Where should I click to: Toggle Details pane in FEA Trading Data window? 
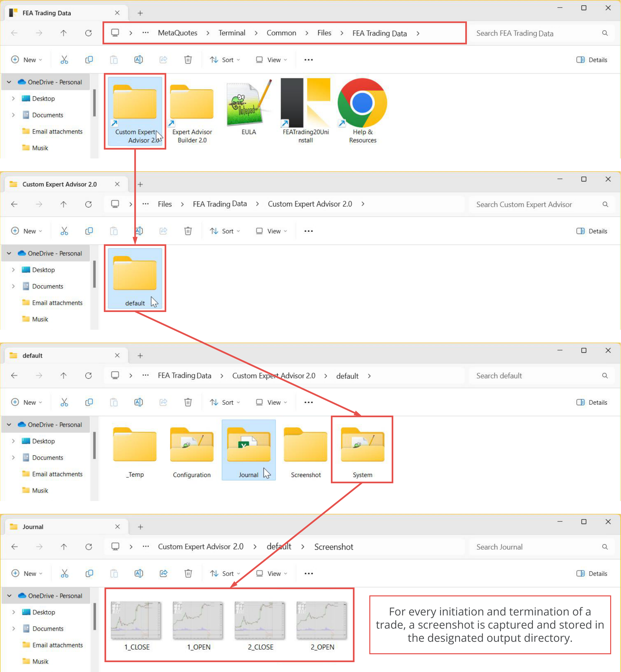592,60
